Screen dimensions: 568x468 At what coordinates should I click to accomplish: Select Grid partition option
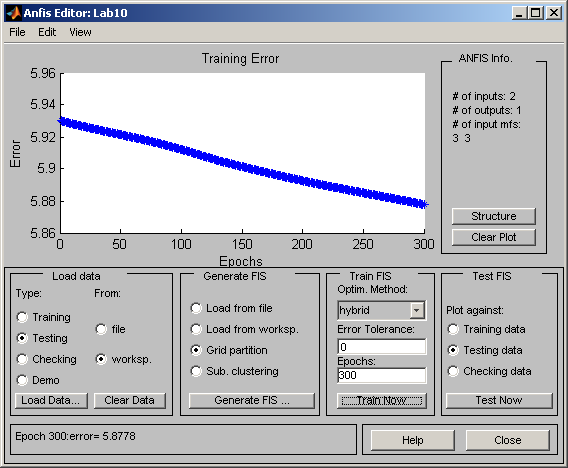(196, 350)
